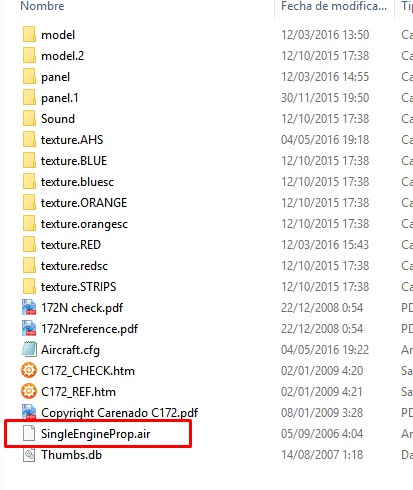Click the SingleEngineProp.air blank file icon
The height and width of the screenshot is (490, 413).
[29, 433]
